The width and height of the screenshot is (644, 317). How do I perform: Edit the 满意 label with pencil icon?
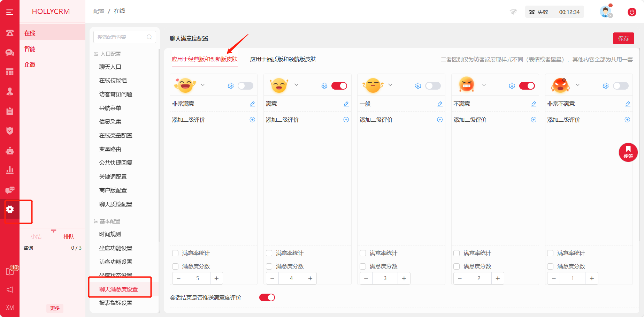tap(346, 104)
